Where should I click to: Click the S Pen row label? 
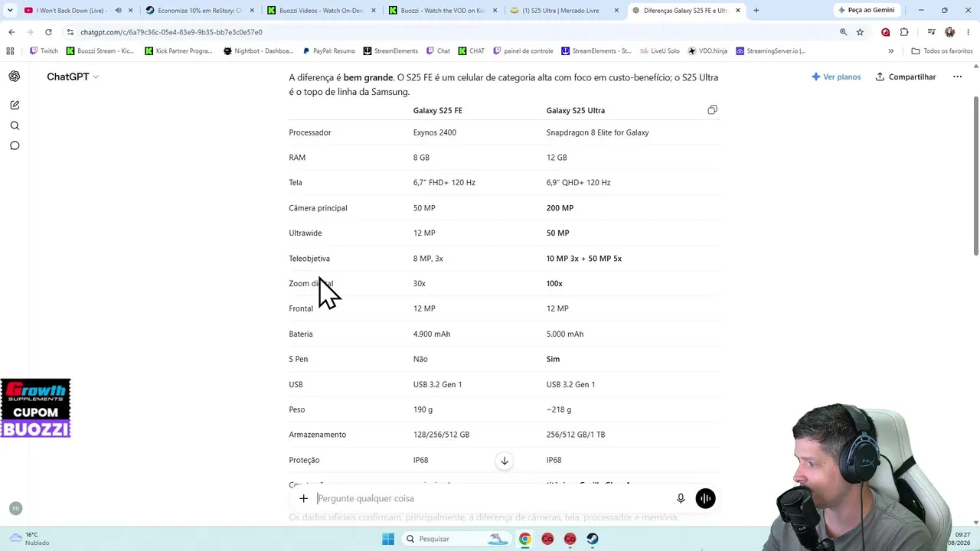click(x=299, y=359)
